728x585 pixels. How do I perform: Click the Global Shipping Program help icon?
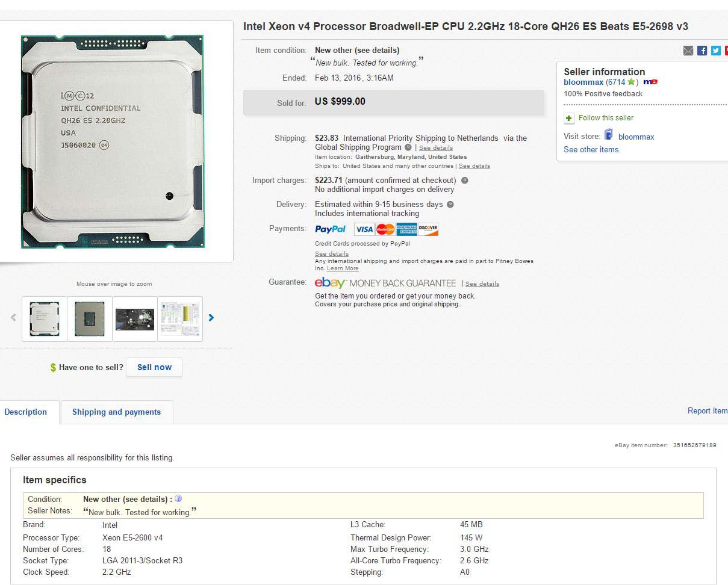408,147
